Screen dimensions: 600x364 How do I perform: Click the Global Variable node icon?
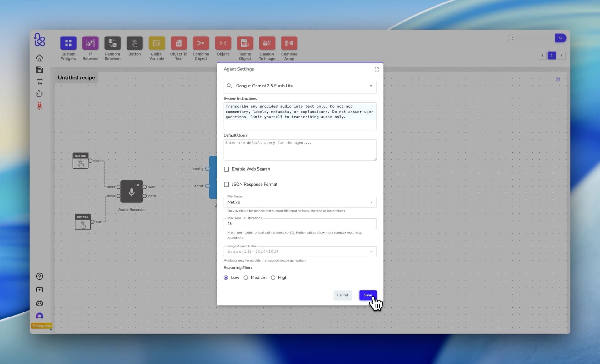[157, 43]
